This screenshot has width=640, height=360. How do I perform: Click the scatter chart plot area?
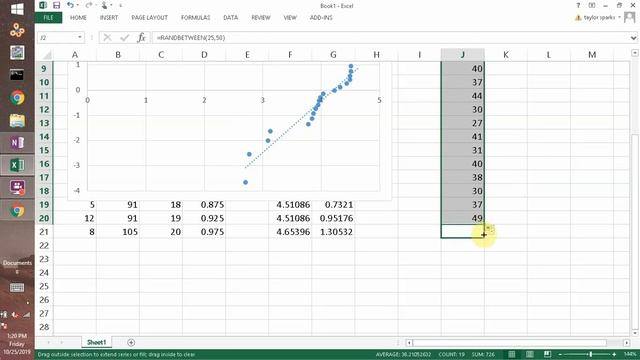click(233, 127)
